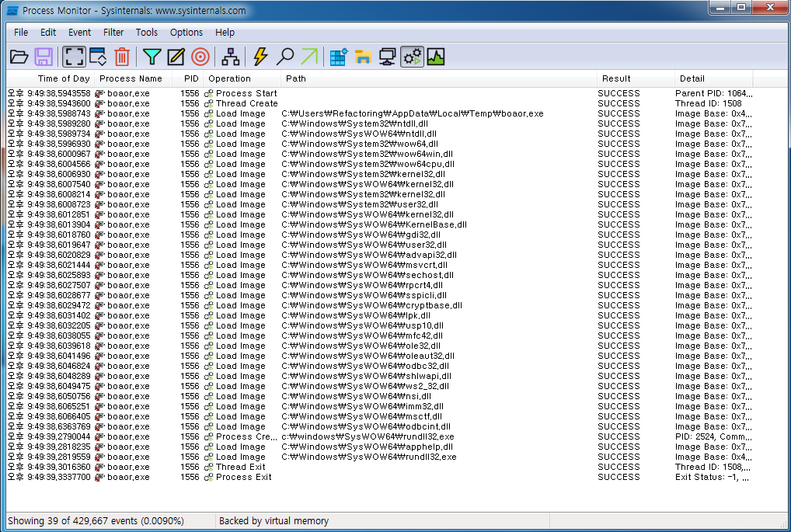The image size is (791, 532).
Task: Open the Highlight pencil icon
Action: pyautogui.click(x=176, y=57)
